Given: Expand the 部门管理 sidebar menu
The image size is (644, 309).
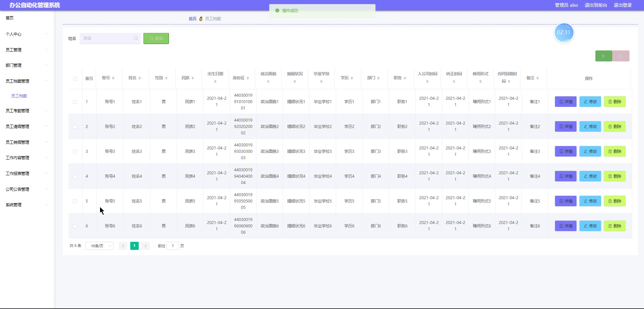Looking at the screenshot, I should click(x=27, y=65).
